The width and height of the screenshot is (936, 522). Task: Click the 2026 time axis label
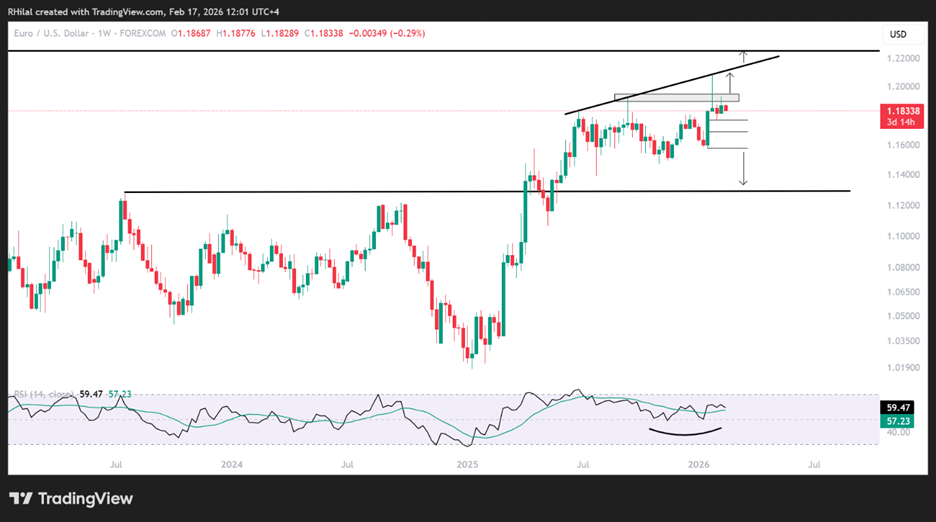(698, 464)
